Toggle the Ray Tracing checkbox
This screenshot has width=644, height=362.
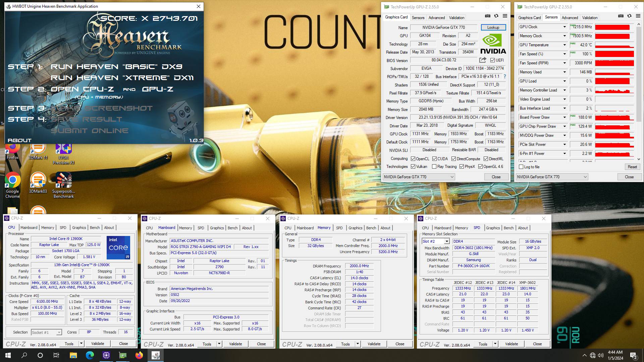coord(434,167)
